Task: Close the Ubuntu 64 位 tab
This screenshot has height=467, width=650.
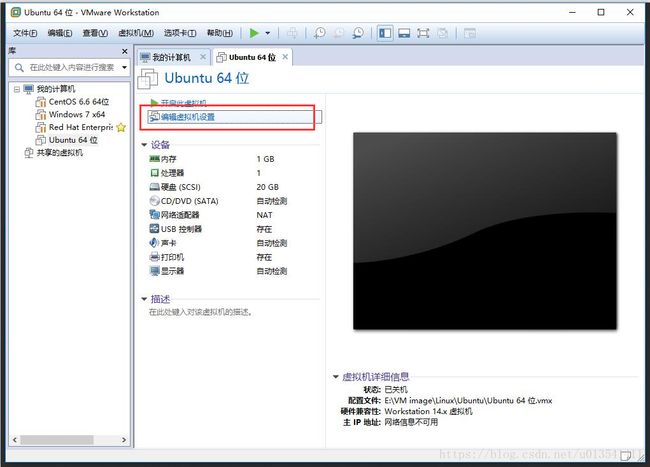Action: click(x=285, y=57)
